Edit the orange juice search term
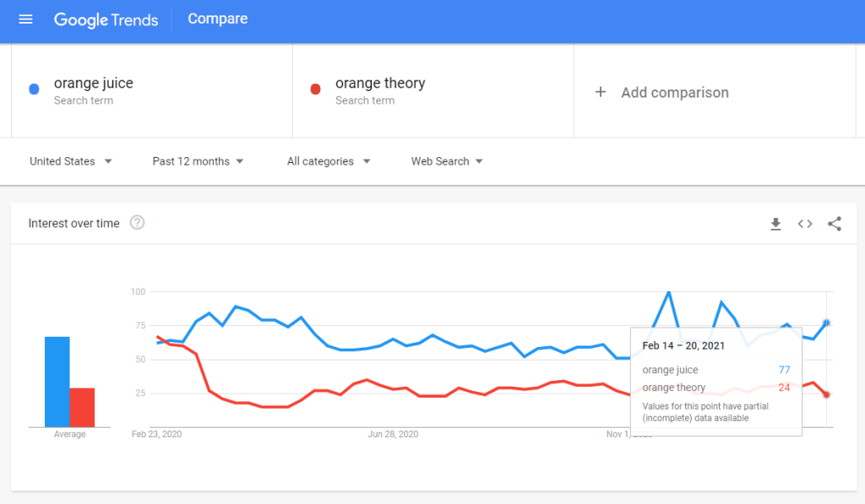865x504 pixels. pos(94,84)
